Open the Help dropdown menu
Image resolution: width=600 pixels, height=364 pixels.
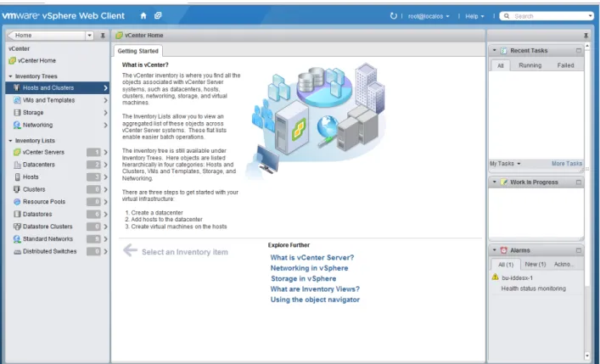(474, 16)
